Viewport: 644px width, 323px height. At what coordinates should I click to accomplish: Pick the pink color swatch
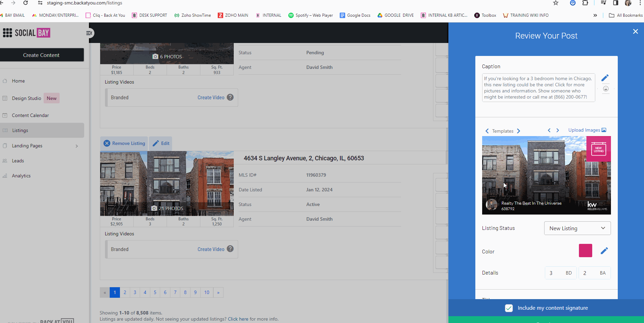(585, 251)
